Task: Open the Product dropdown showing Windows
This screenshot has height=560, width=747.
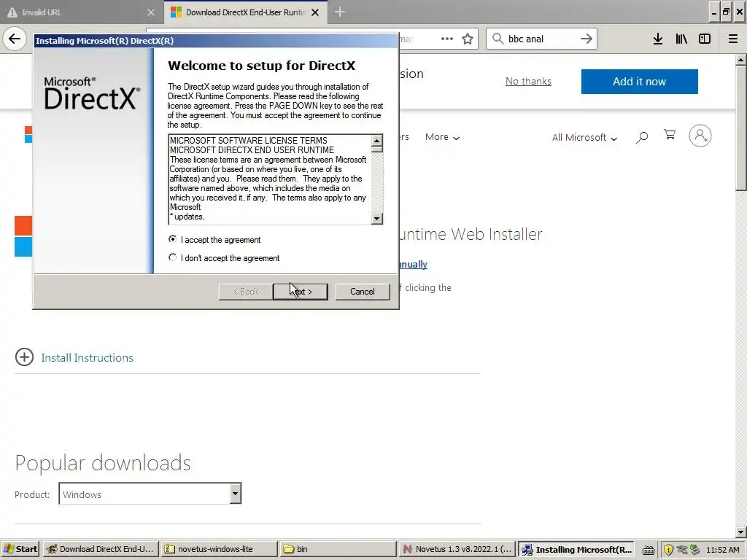Action: point(150,494)
